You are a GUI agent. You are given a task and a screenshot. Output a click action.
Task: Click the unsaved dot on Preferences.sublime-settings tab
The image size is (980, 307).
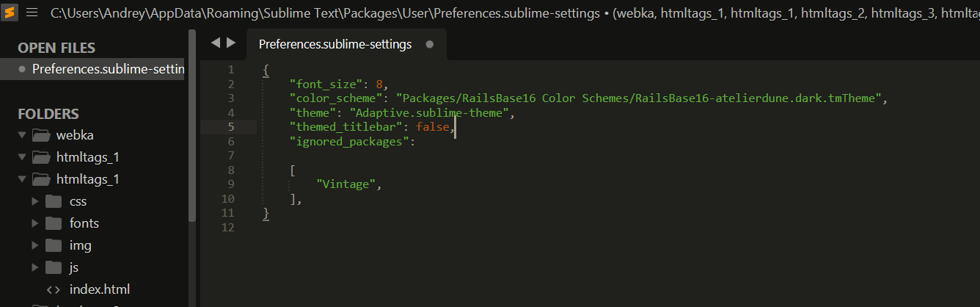[x=430, y=44]
